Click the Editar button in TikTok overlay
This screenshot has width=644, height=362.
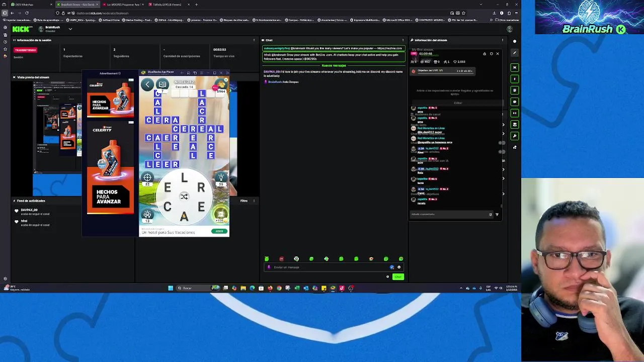pyautogui.click(x=457, y=103)
